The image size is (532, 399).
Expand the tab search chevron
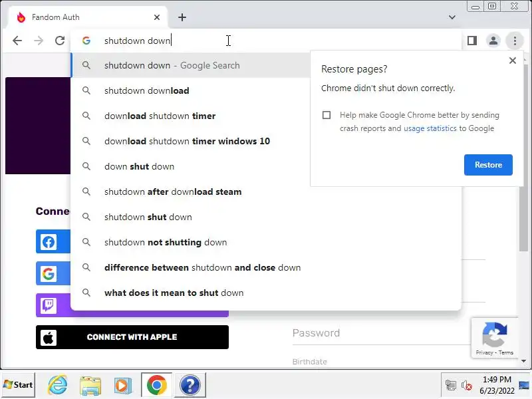pos(452,17)
